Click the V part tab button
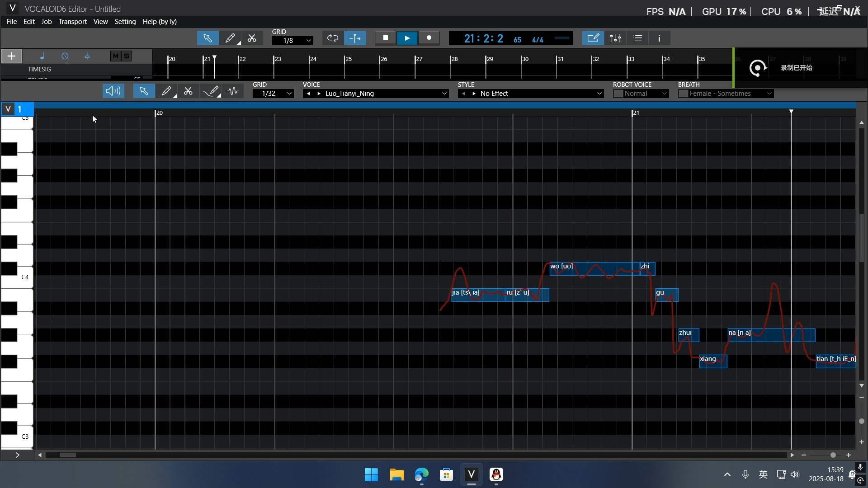868x488 pixels. pyautogui.click(x=8, y=109)
